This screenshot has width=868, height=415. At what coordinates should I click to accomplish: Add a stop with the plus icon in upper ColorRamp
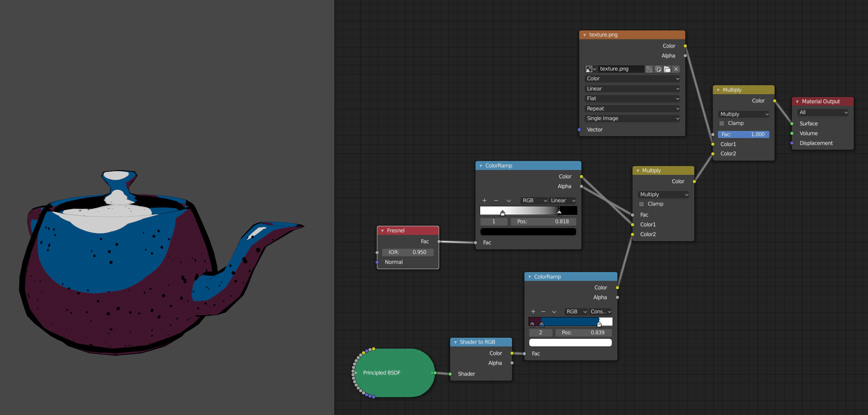(x=484, y=201)
